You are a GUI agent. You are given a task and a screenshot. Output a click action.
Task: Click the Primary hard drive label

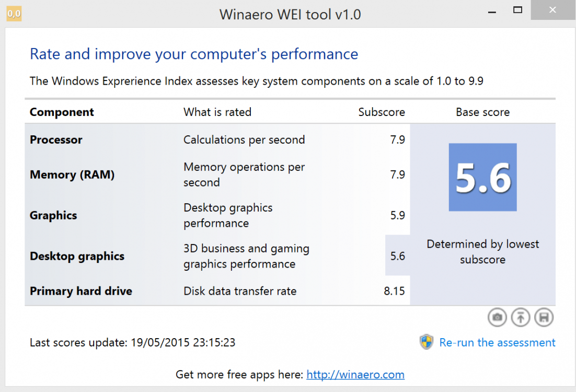click(81, 291)
